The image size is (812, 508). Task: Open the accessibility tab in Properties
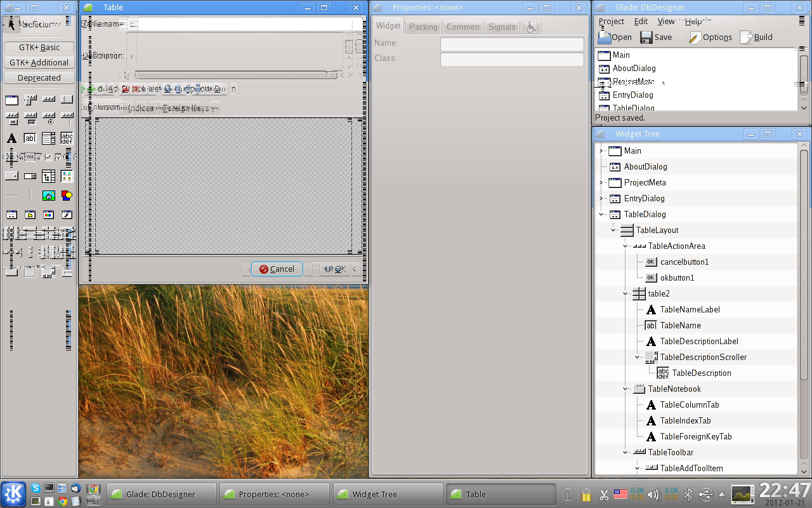point(531,27)
